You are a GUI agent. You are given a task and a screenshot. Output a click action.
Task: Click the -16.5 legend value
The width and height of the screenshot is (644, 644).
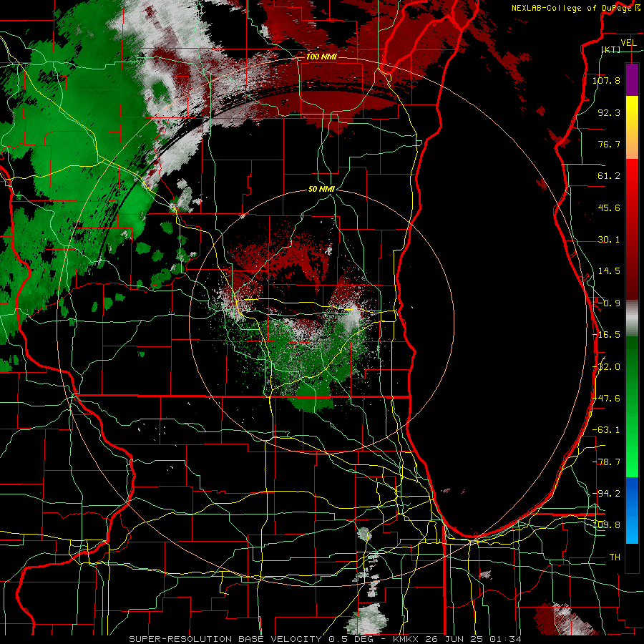[x=606, y=335]
